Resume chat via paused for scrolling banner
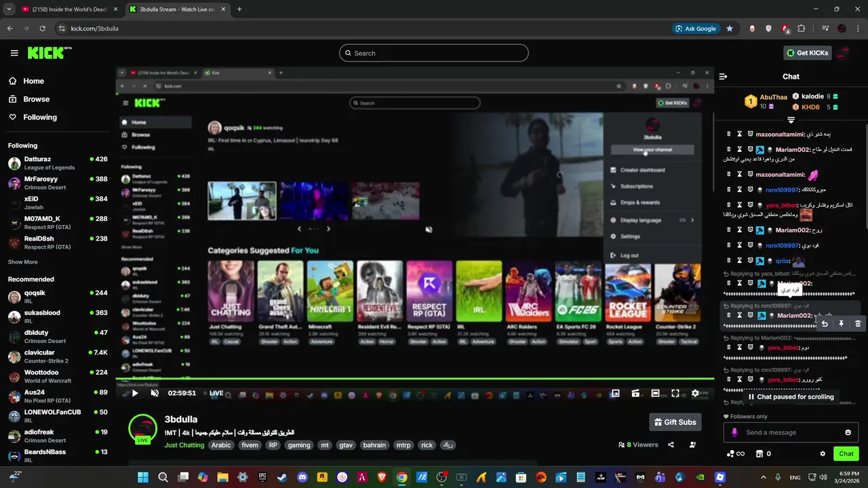868x488 pixels. (791, 397)
